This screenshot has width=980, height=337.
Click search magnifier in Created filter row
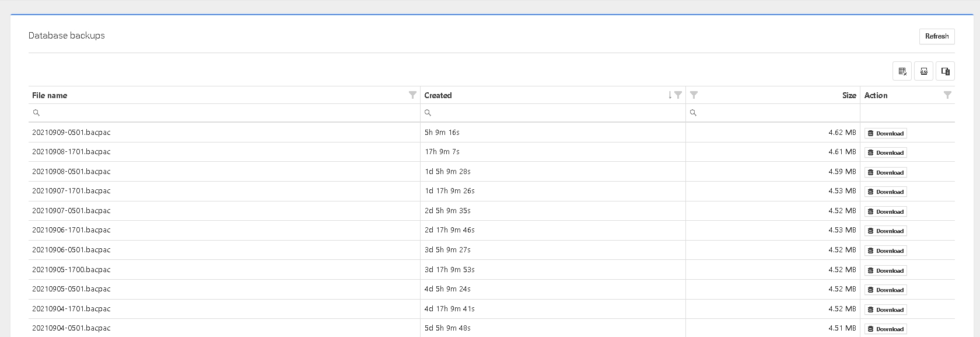pyautogui.click(x=428, y=113)
